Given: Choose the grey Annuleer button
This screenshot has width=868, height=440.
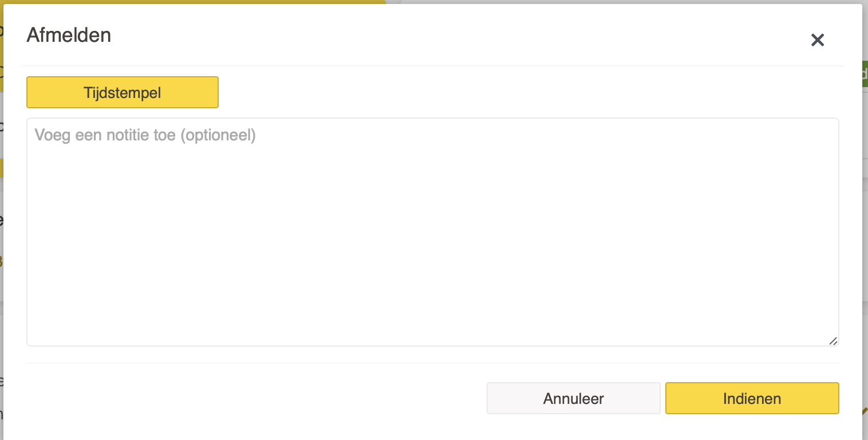Looking at the screenshot, I should point(573,398).
